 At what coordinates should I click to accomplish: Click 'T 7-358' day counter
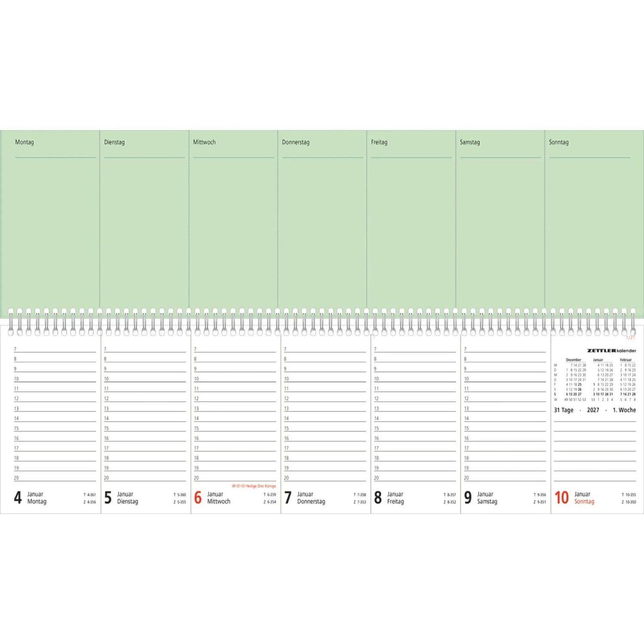pyautogui.click(x=360, y=495)
